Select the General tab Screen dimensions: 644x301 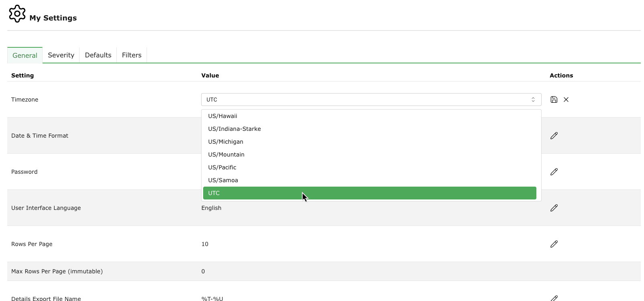(x=25, y=55)
